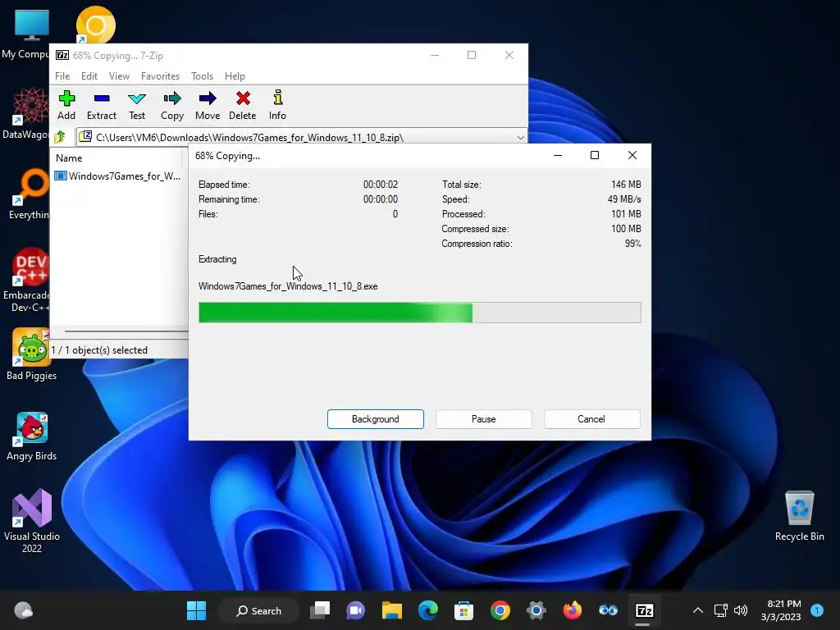Click the archive path input field
The width and height of the screenshot is (840, 630).
click(x=300, y=138)
